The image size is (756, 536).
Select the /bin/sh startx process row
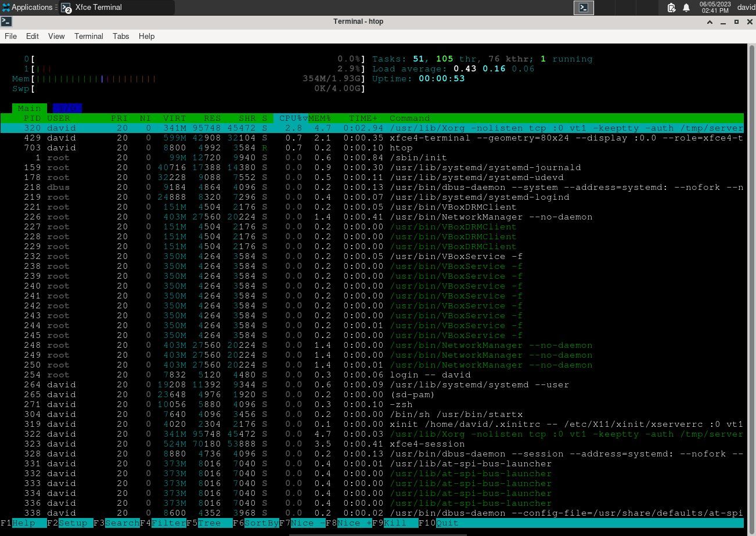[372, 414]
